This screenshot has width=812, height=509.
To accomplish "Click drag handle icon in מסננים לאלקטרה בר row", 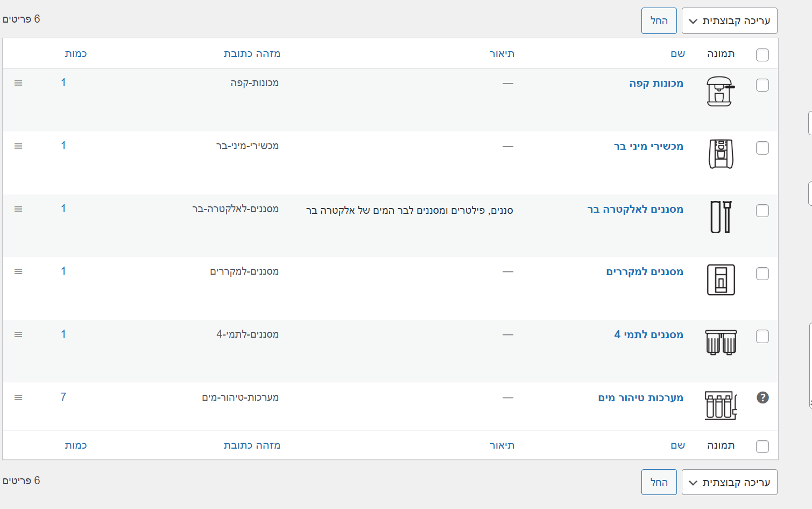I will tap(18, 209).
